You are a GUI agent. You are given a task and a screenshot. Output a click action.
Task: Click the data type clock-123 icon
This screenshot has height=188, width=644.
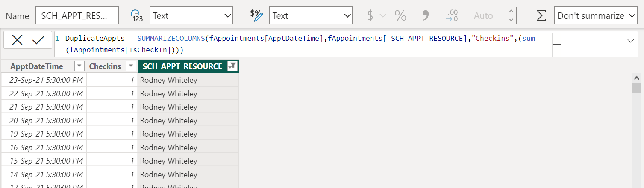click(136, 16)
